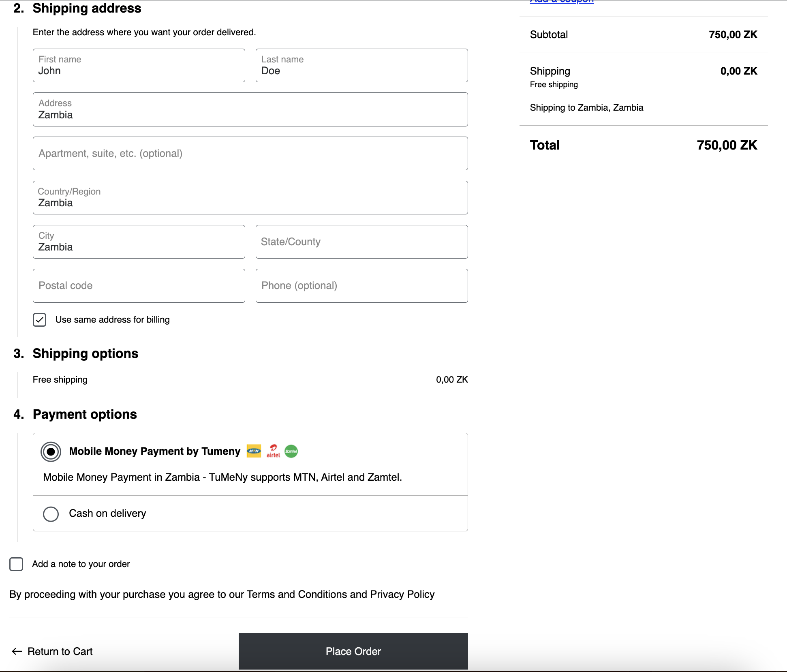Click the Subtotal label

coord(549,34)
